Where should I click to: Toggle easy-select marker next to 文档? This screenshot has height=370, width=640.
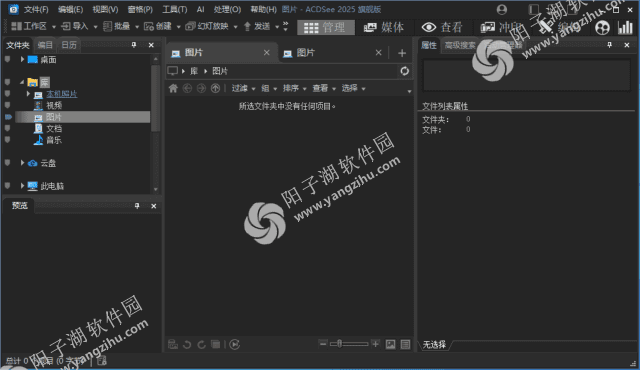coord(7,128)
